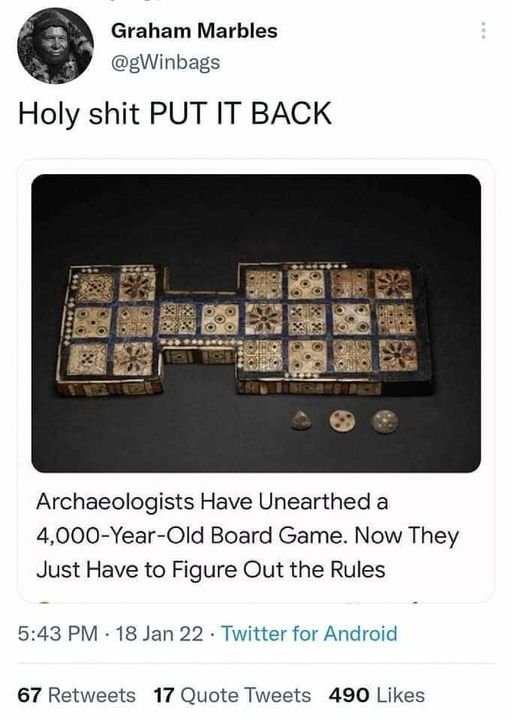View the 67 Retweets list

click(76, 695)
